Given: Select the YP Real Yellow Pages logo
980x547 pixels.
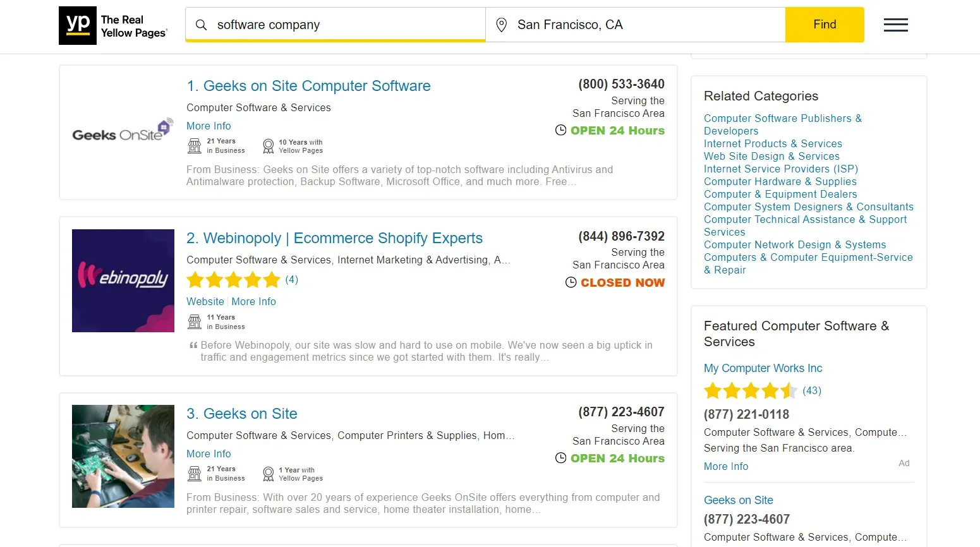Looking at the screenshot, I should click(113, 26).
